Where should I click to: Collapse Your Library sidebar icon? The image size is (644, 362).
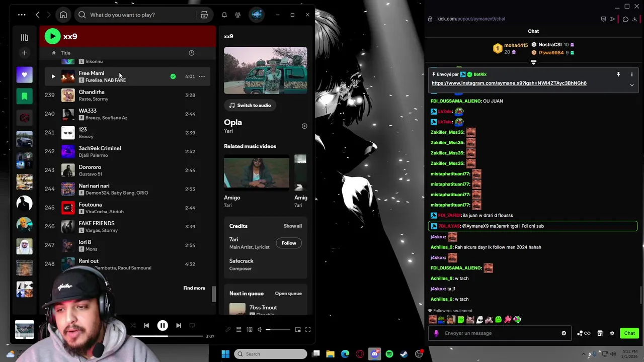24,37
